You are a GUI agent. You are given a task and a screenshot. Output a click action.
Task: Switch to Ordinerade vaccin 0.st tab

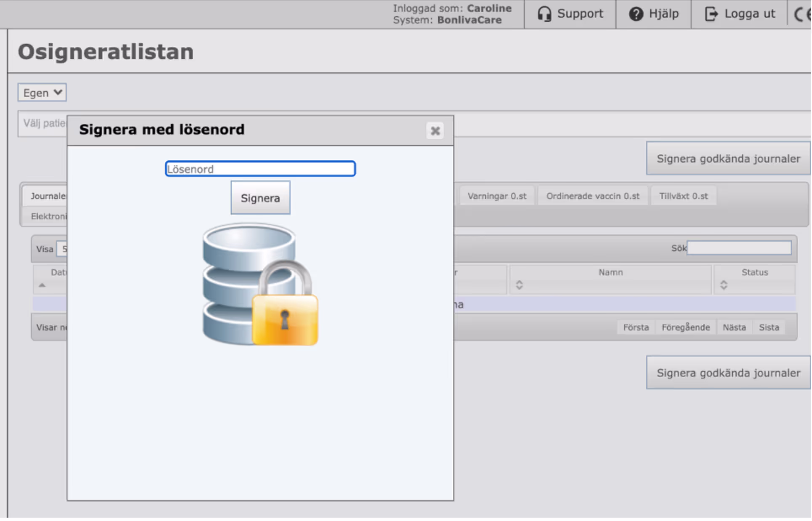[592, 196]
